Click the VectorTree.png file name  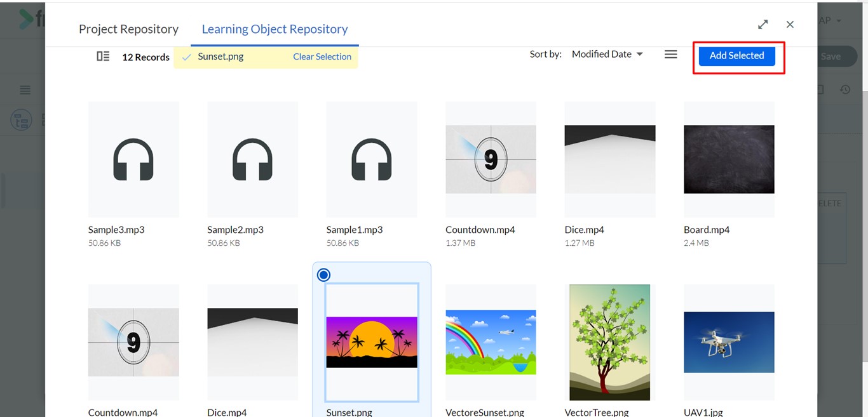[x=597, y=412]
